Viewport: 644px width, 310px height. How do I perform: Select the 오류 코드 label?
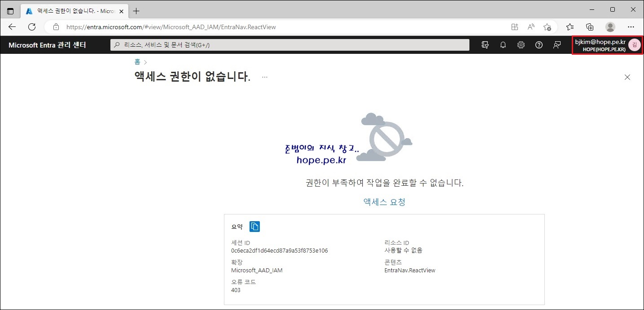(x=243, y=282)
